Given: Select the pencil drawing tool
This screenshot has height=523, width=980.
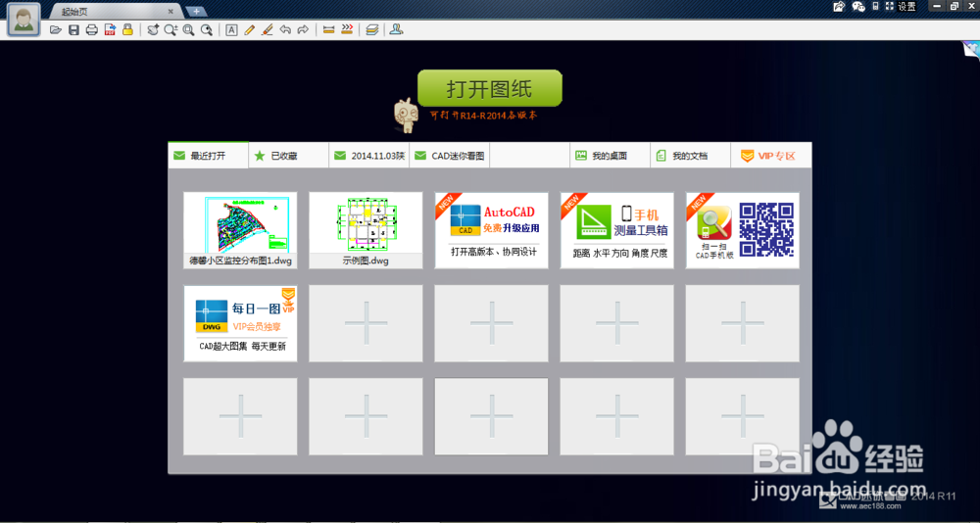Looking at the screenshot, I should [x=249, y=29].
